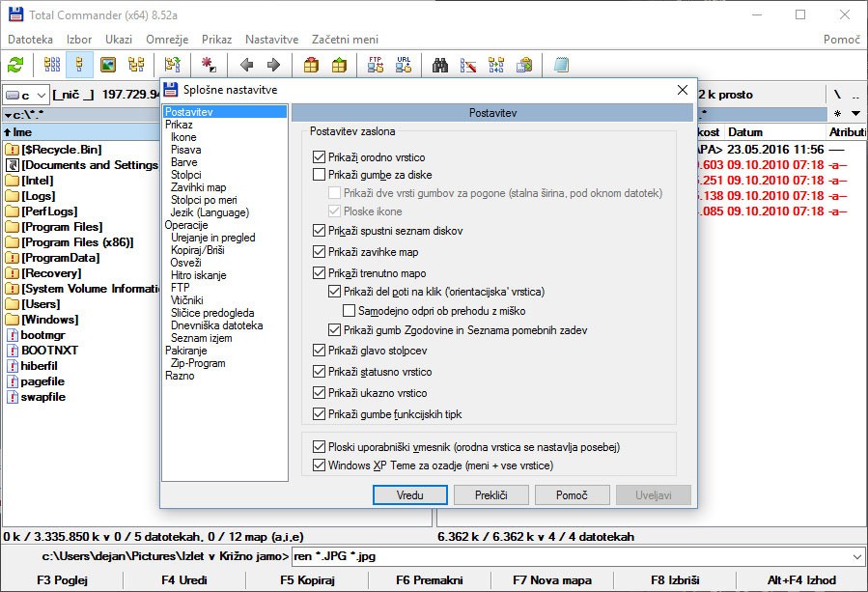
Task: Uncheck 'Prikaži orodno vrstico' checkbox
Action: (320, 157)
